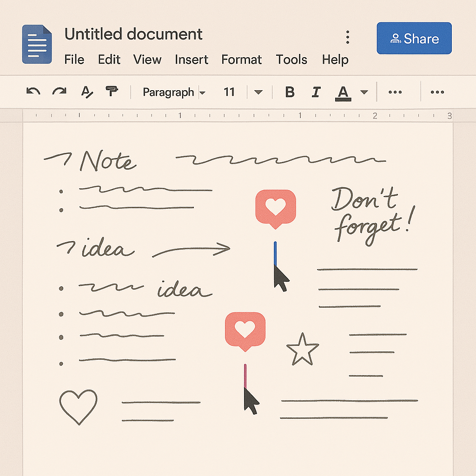Click the spell check icon
Viewport: 476px width, 476px height.
(x=86, y=92)
